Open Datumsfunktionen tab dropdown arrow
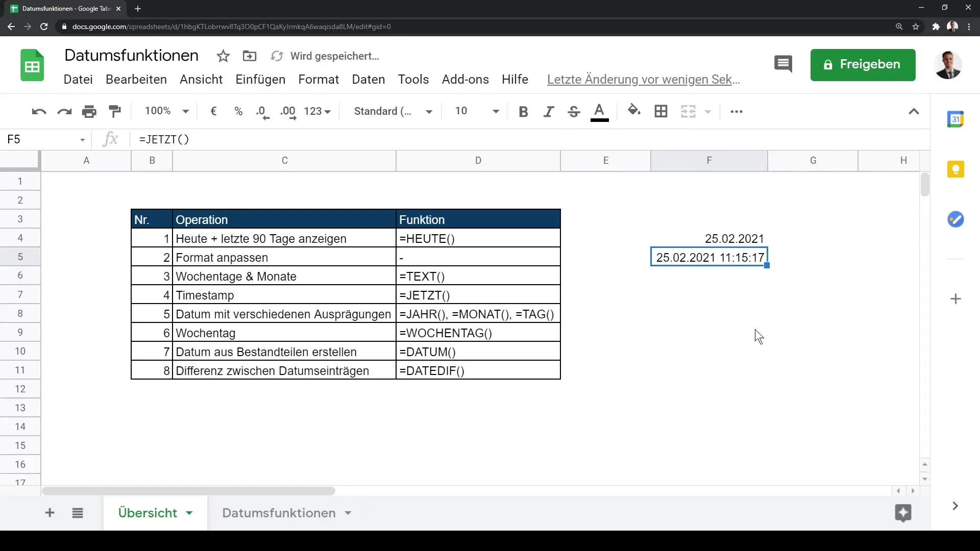This screenshot has height=551, width=980. pos(348,513)
